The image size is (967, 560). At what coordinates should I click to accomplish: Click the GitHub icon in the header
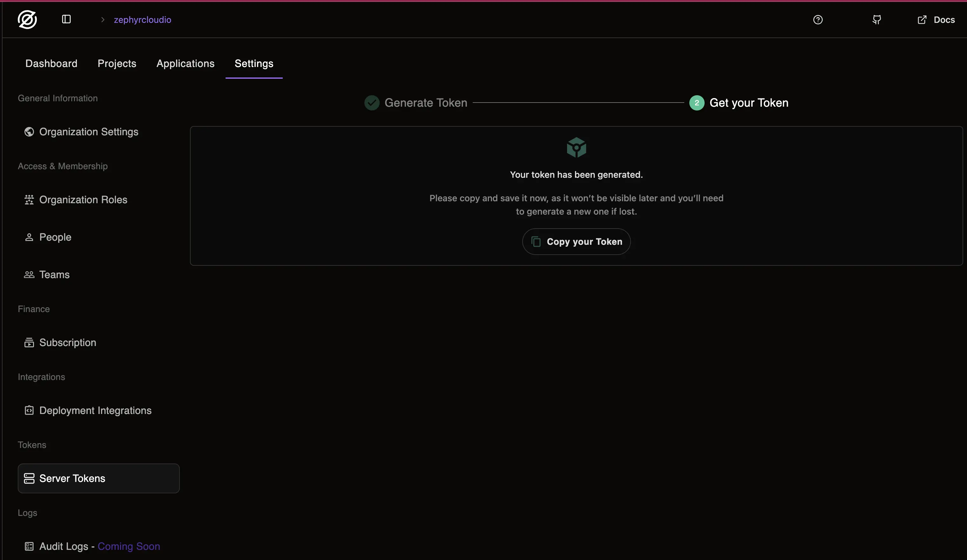point(876,20)
